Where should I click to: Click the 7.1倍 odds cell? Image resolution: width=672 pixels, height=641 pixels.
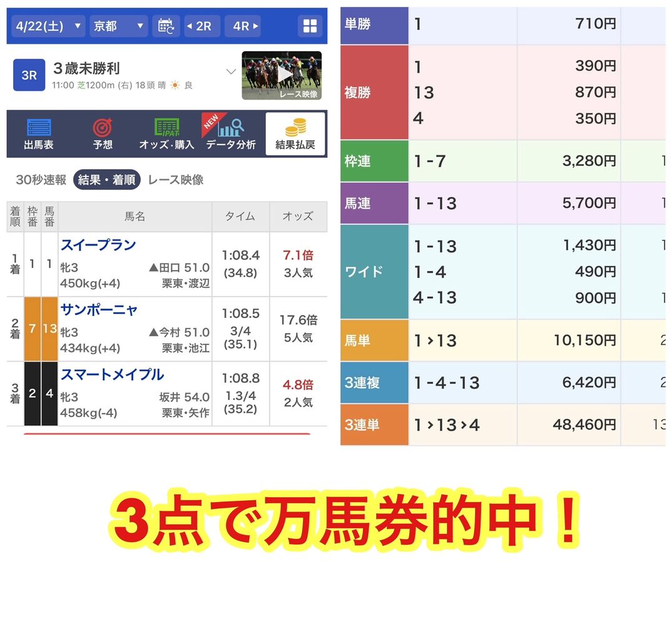pyautogui.click(x=298, y=264)
